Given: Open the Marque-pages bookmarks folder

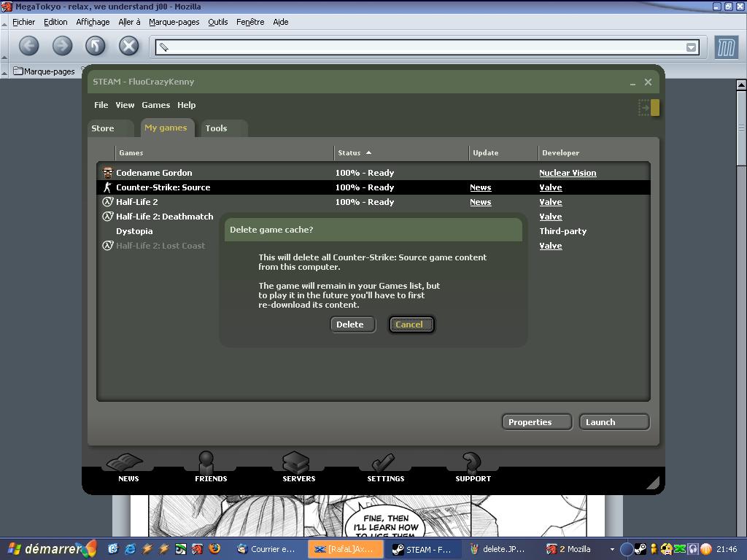Looking at the screenshot, I should (x=44, y=71).
